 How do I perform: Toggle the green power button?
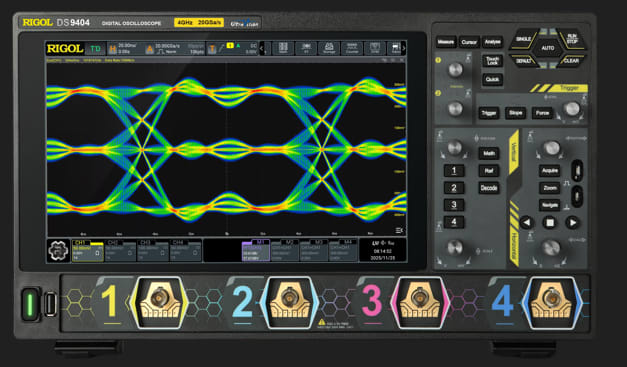30,304
